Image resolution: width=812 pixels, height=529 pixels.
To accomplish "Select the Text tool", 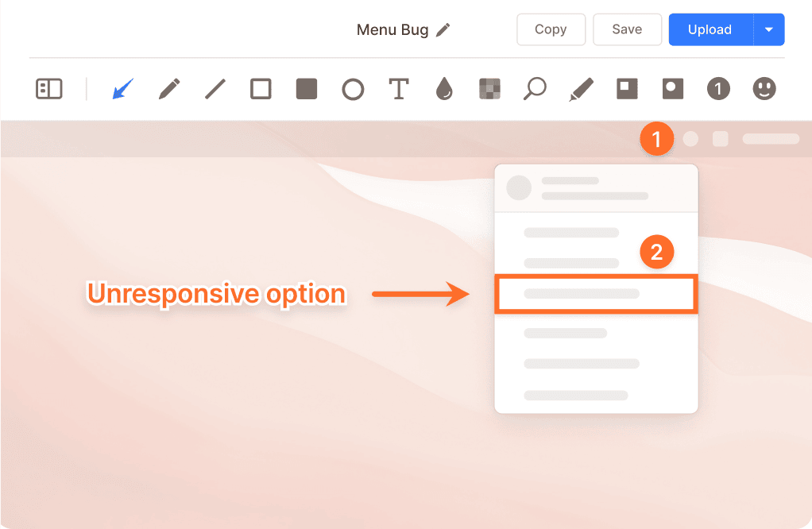I will [399, 89].
